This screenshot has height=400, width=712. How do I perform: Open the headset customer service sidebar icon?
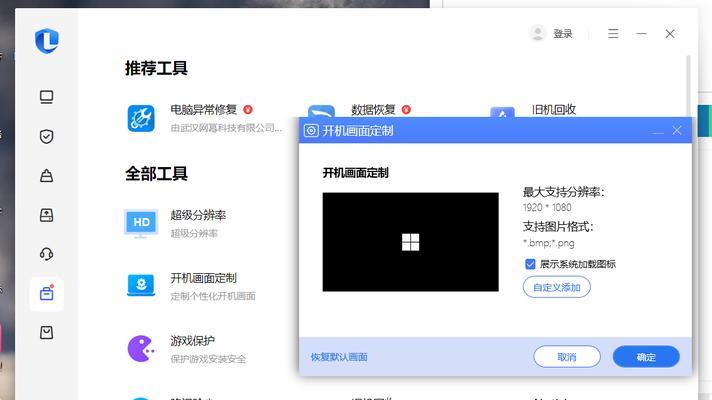pos(46,254)
